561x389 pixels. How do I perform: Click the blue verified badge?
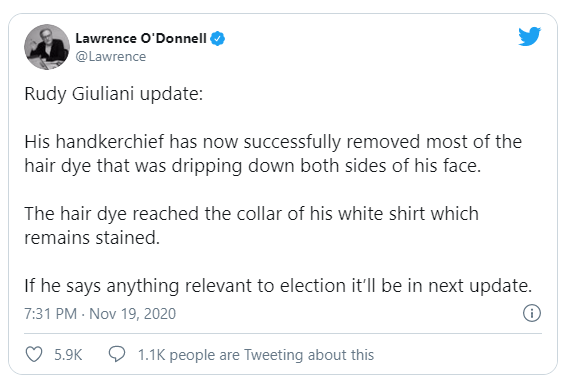[x=218, y=38]
